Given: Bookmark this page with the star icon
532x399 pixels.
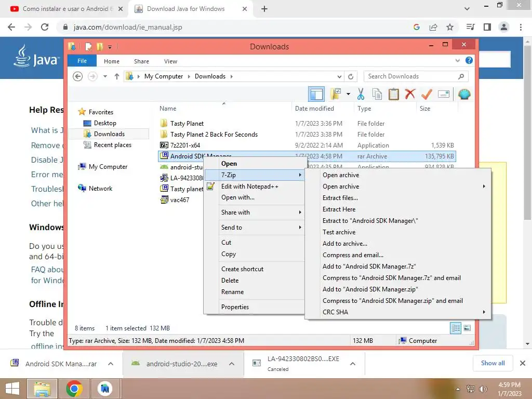Looking at the screenshot, I should click(450, 27).
